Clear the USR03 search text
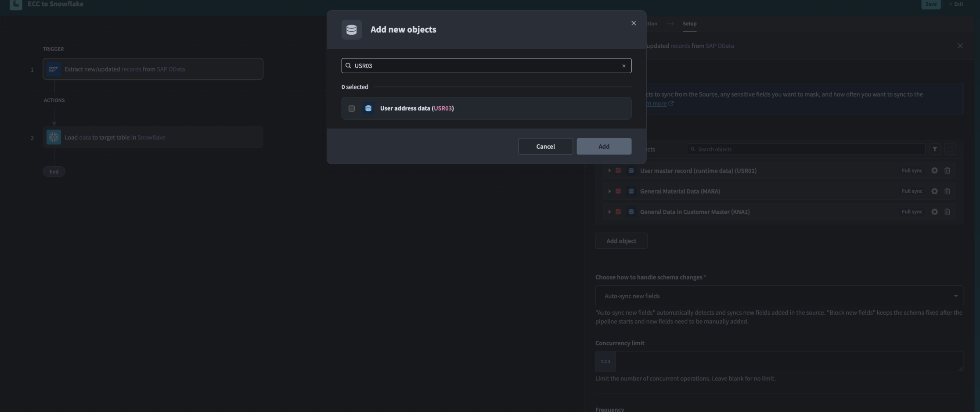 623,66
